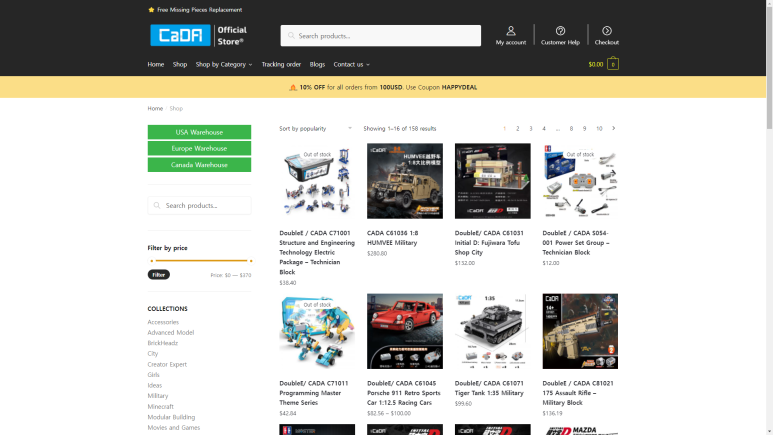The height and width of the screenshot is (435, 773).
Task: Open Sort by popularity dropdown
Action: 316,128
